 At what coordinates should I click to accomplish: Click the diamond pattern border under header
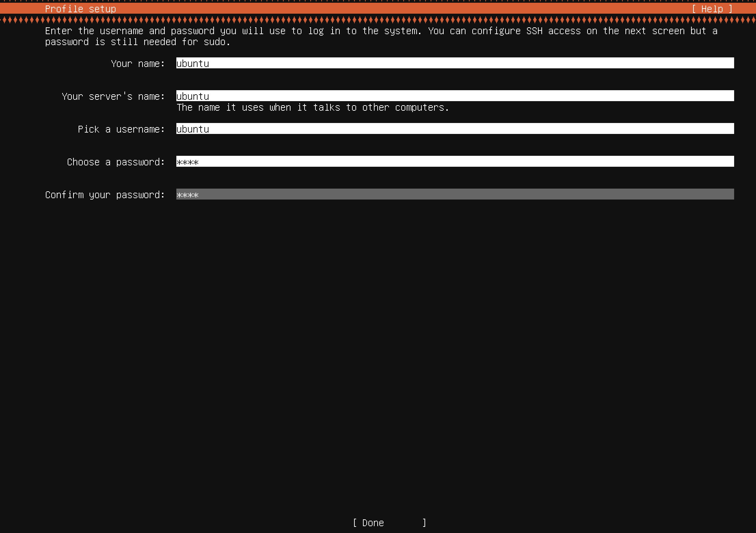point(378,20)
